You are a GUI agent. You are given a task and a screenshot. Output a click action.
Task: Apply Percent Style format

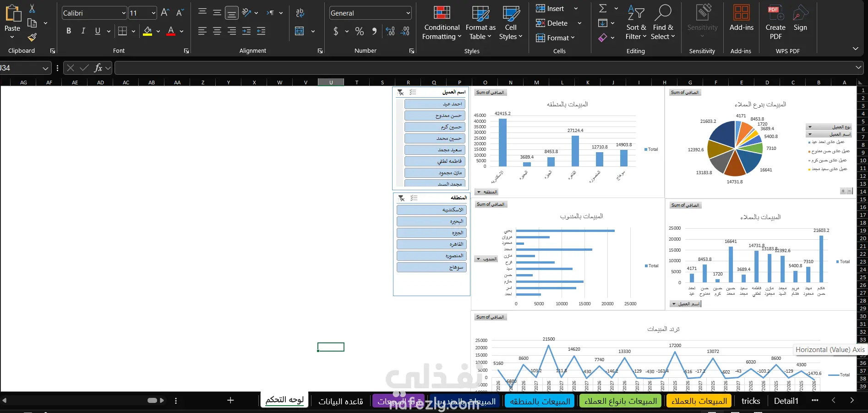360,31
